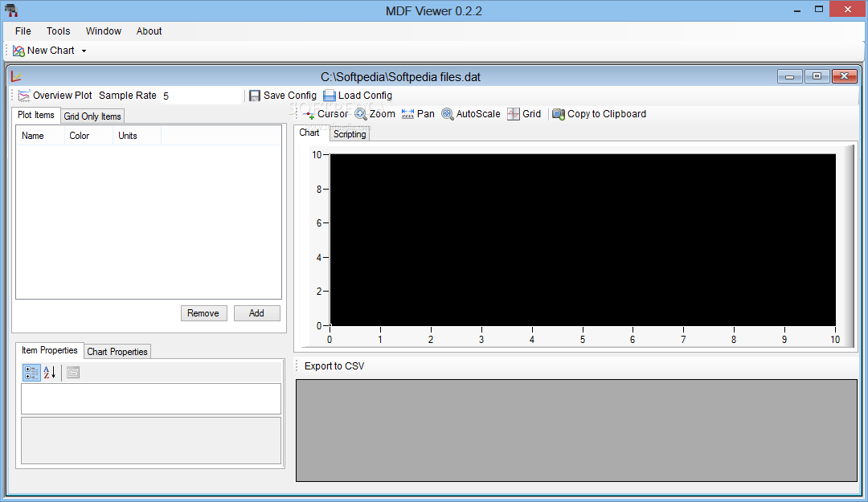Select the Zoom magnifier tool
Viewport: 868px width, 502px height.
(375, 114)
